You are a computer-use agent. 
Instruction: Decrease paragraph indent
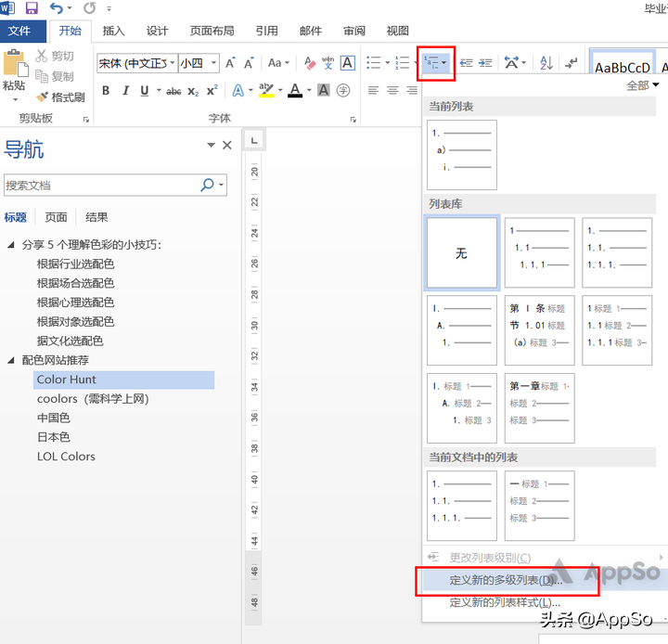pyautogui.click(x=466, y=63)
